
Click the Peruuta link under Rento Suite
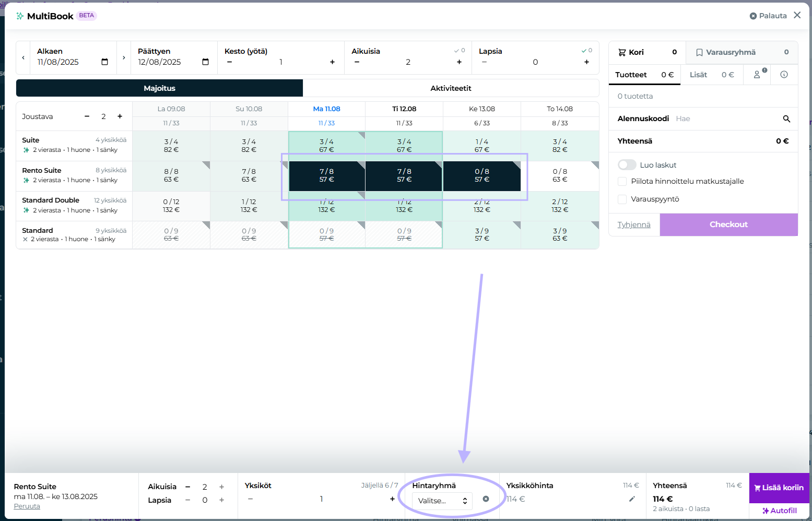[x=27, y=506]
